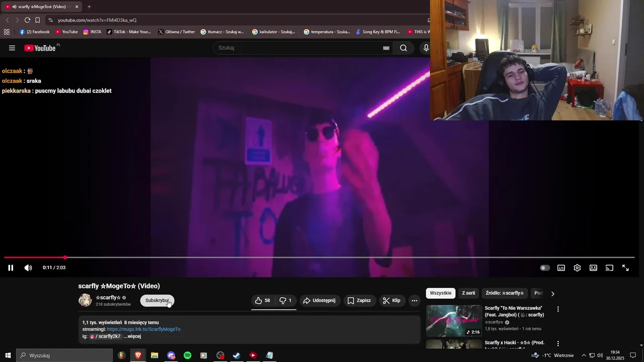Open the mugo.lnk.to/ScarflyMogeTo streaming link
This screenshot has height=362, width=644.
(x=143, y=329)
